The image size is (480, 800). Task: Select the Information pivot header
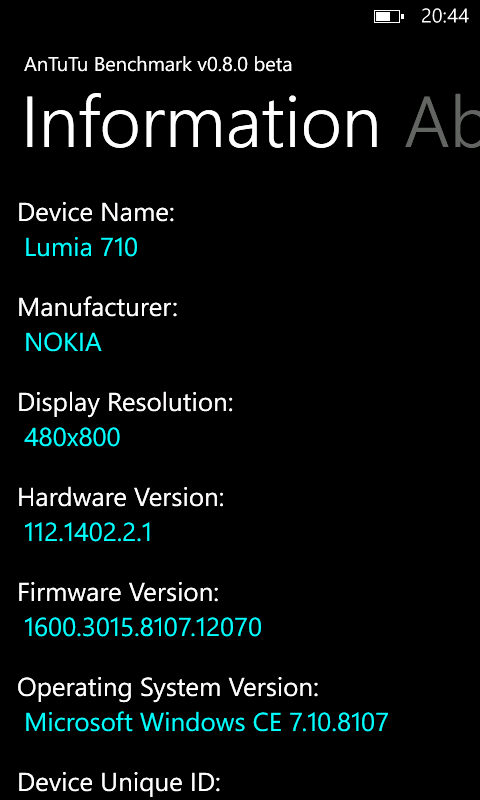pos(201,121)
